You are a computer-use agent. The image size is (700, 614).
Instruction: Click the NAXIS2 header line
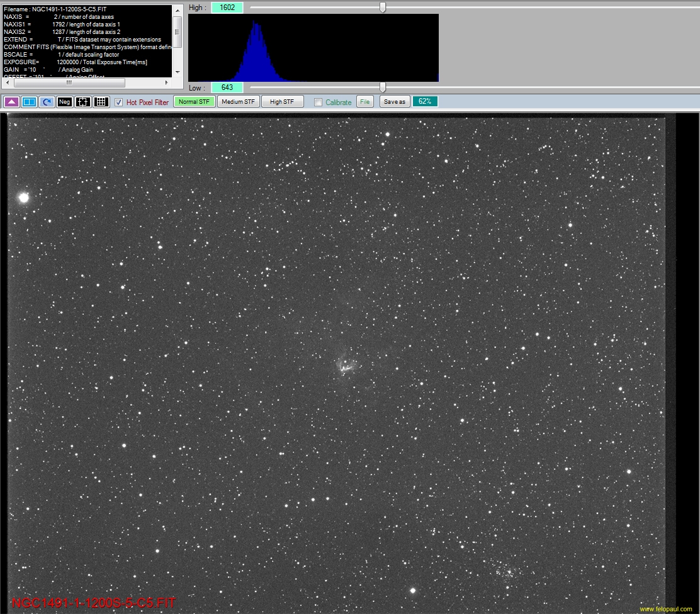click(x=62, y=31)
